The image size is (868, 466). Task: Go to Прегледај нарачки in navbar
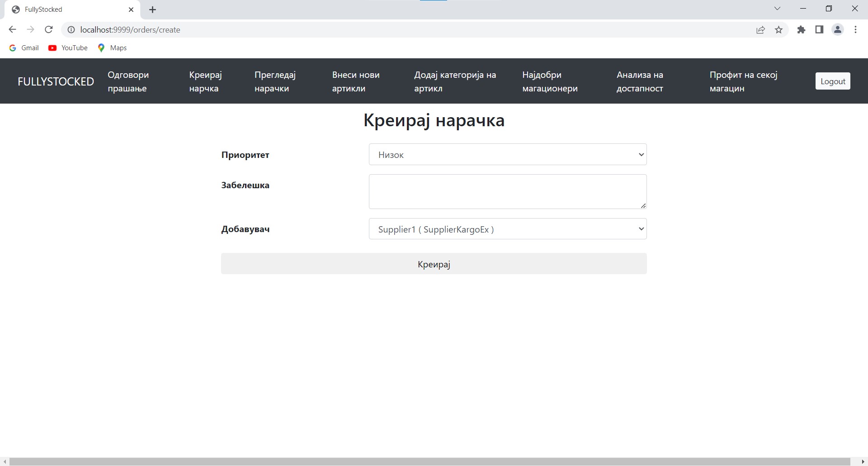pos(275,81)
